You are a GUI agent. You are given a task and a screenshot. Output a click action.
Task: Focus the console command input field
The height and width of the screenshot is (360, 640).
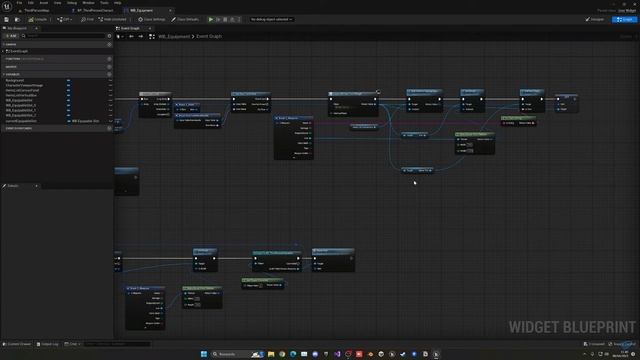pyautogui.click(x=118, y=344)
